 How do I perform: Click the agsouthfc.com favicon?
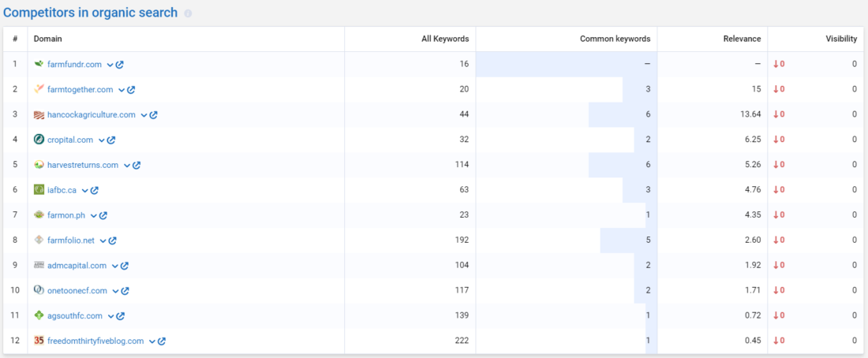[39, 315]
